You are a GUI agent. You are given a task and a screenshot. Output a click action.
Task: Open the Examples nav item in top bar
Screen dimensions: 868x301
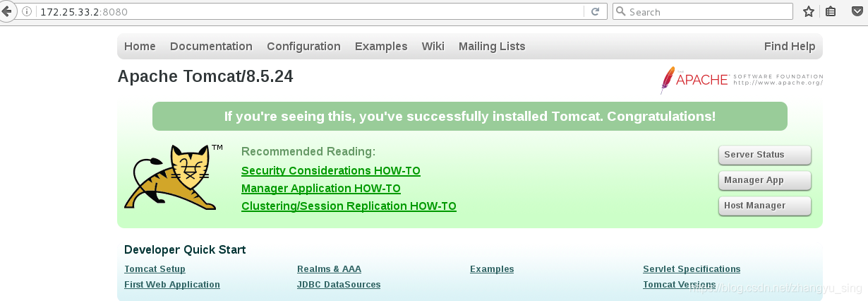tap(381, 47)
